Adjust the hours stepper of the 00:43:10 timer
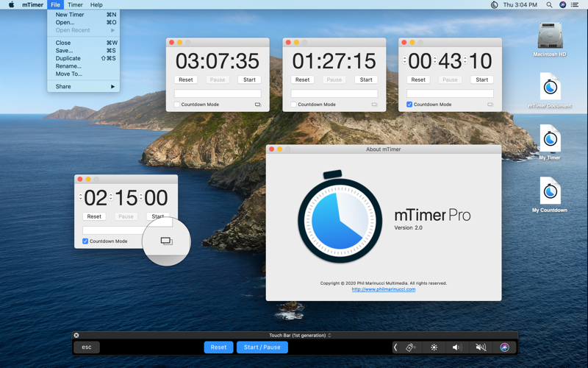Image resolution: width=588 pixels, height=368 pixels. pyautogui.click(x=405, y=60)
